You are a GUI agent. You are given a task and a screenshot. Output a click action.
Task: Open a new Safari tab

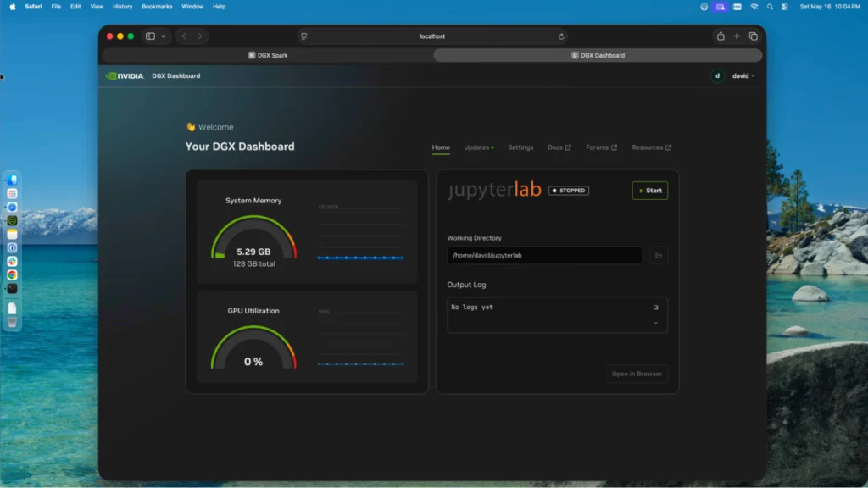[x=737, y=36]
